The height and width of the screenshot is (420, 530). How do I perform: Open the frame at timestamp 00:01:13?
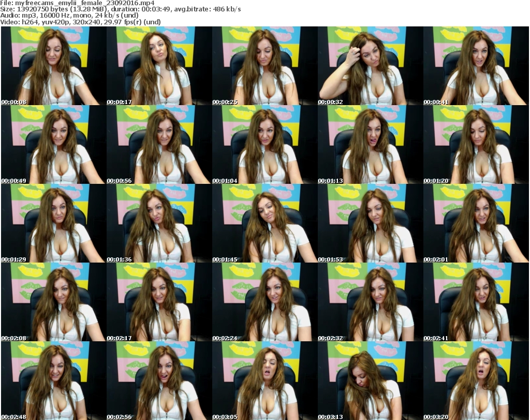(x=371, y=144)
